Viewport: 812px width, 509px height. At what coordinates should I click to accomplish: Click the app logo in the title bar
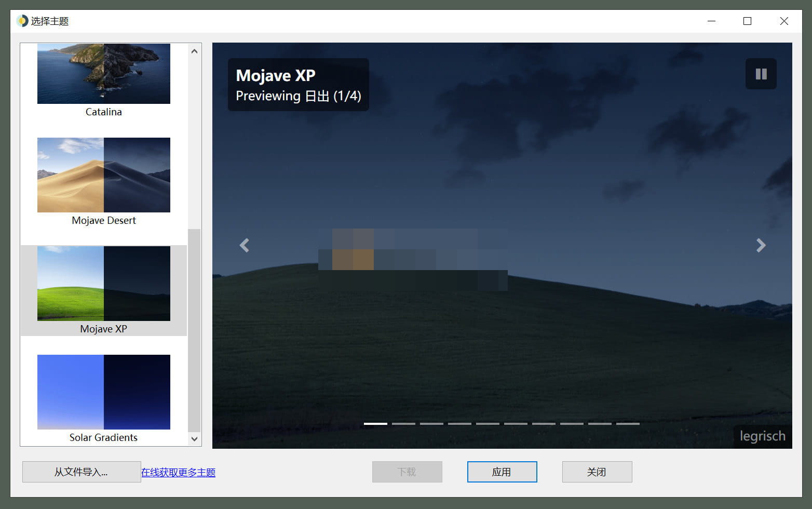[22, 21]
